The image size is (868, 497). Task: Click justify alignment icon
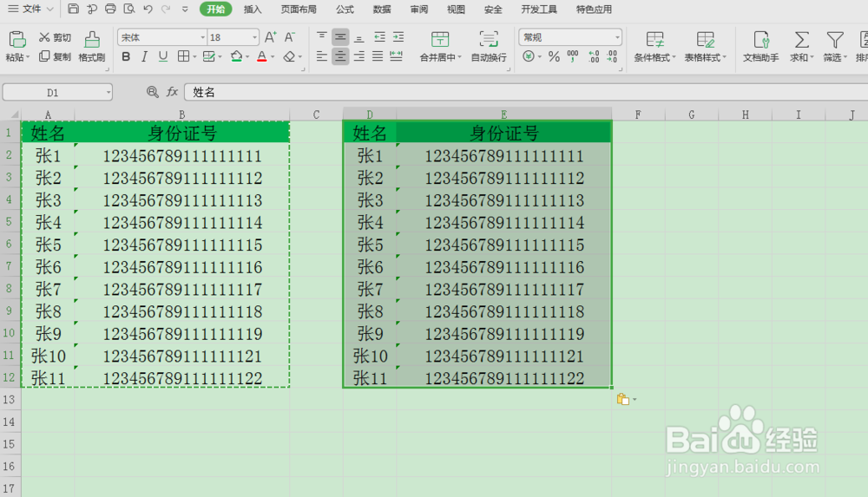click(x=378, y=56)
